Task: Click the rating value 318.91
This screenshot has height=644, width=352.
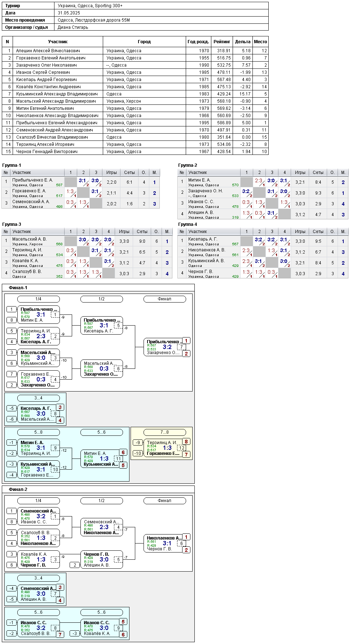Action: [224, 51]
